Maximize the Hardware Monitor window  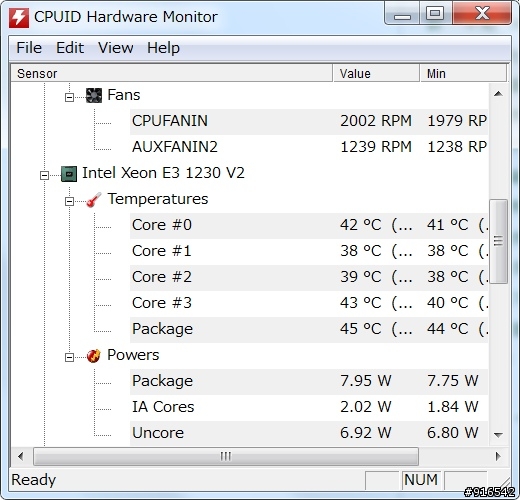436,13
